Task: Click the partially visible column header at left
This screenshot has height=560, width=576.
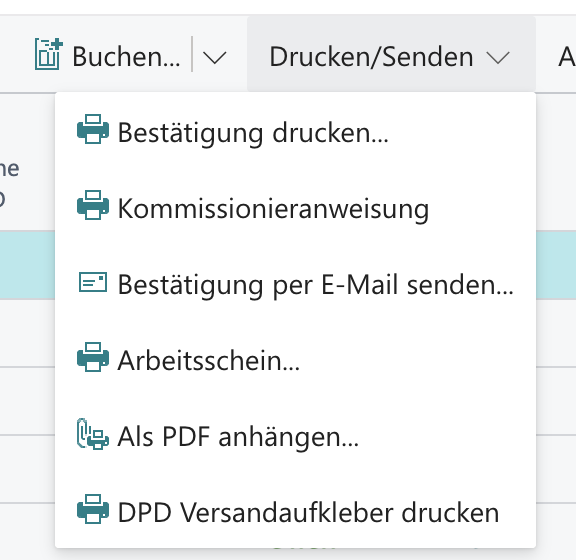Action: click(9, 183)
